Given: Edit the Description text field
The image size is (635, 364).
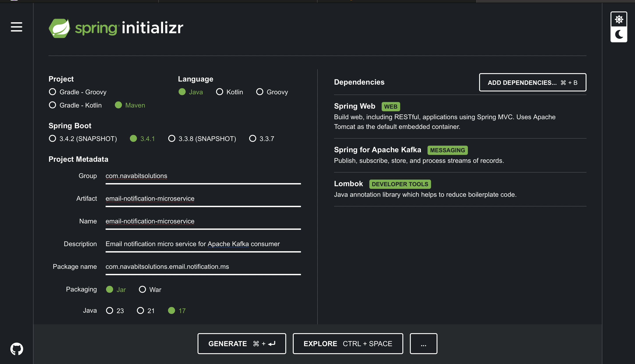Looking at the screenshot, I should (203, 244).
